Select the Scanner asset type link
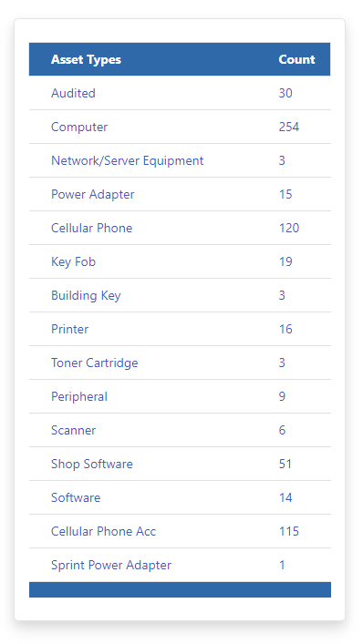 tap(73, 430)
